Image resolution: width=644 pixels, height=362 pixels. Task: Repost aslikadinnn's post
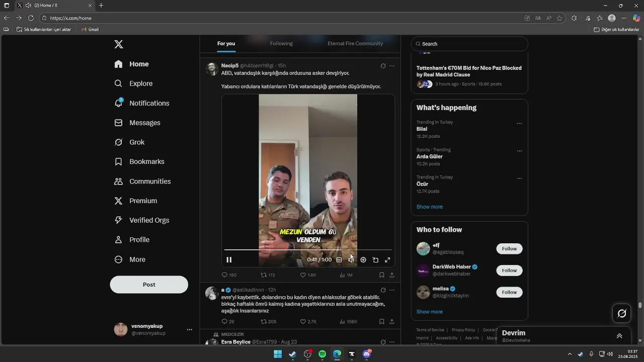click(268, 321)
